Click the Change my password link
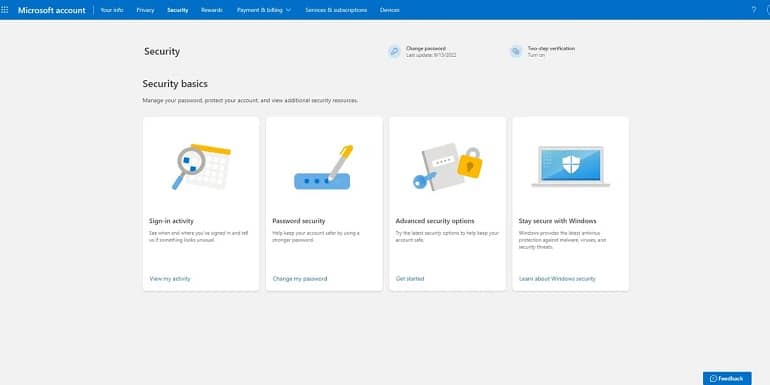770x385 pixels. tap(300, 278)
